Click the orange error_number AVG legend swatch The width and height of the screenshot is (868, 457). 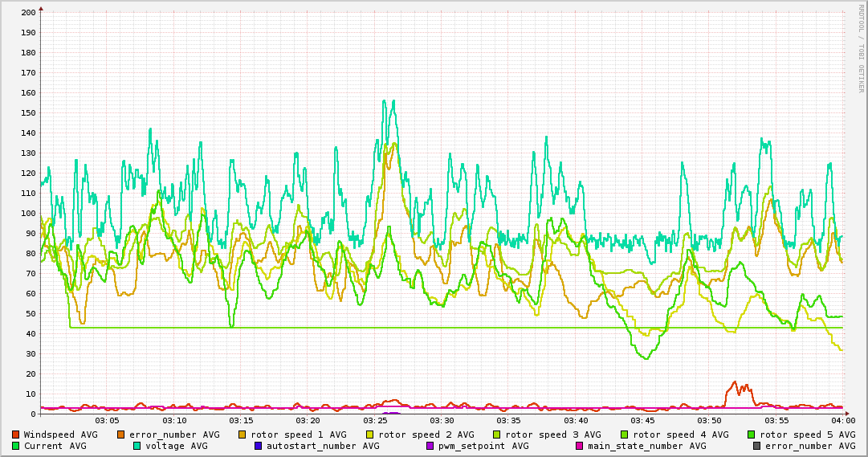[120, 435]
